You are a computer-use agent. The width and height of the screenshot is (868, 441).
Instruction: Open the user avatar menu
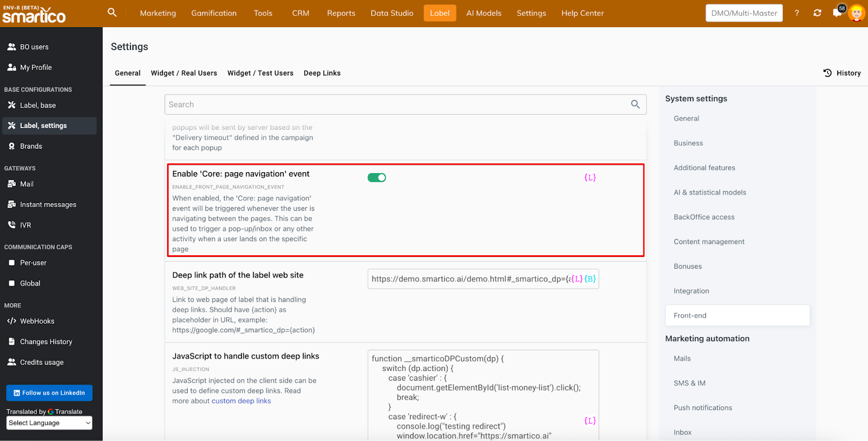(857, 13)
